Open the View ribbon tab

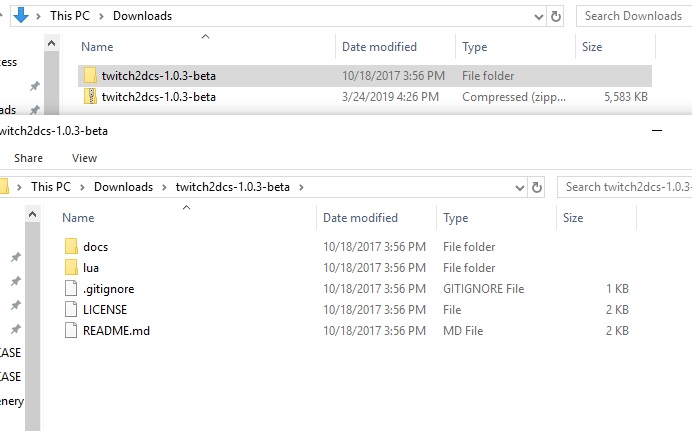[84, 158]
